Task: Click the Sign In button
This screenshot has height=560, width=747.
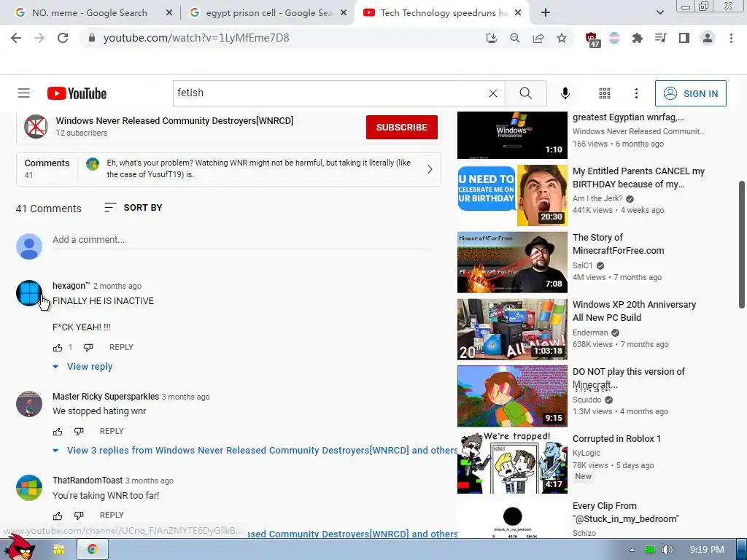Action: tap(690, 93)
